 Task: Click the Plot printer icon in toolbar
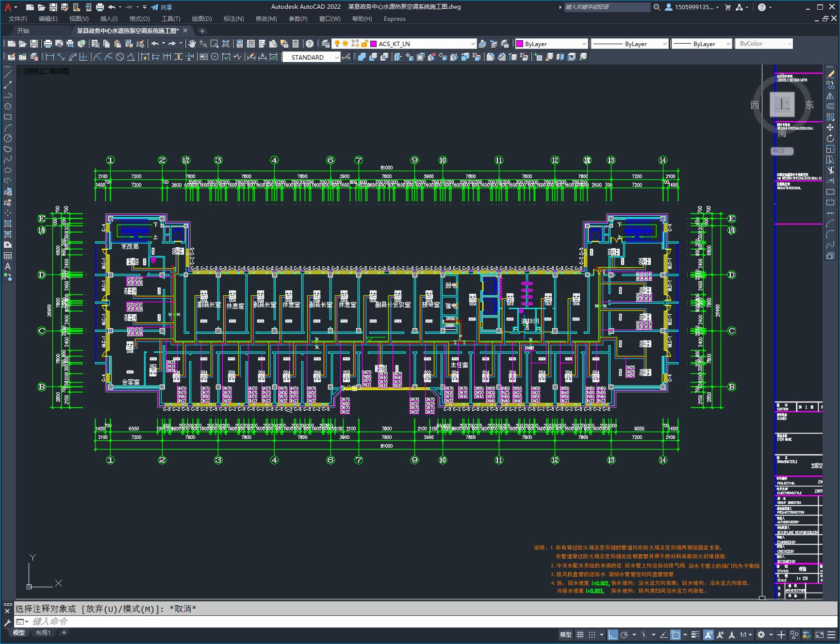coord(48,44)
